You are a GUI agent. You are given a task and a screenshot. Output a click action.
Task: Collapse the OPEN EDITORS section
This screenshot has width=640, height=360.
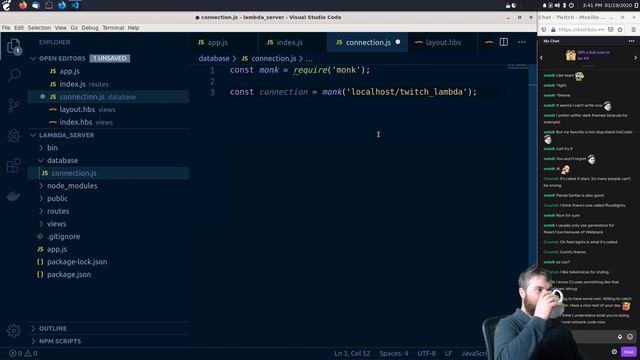(33, 58)
